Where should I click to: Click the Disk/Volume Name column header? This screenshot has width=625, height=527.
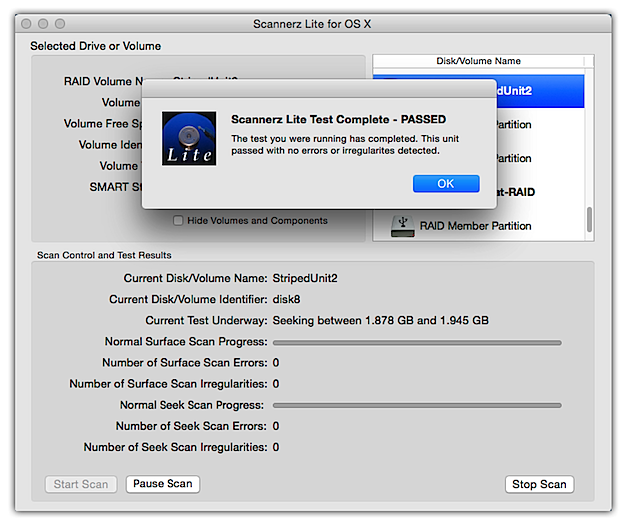click(478, 61)
